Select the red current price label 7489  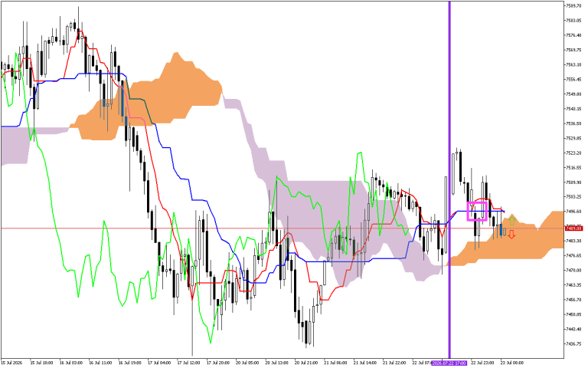click(x=573, y=228)
